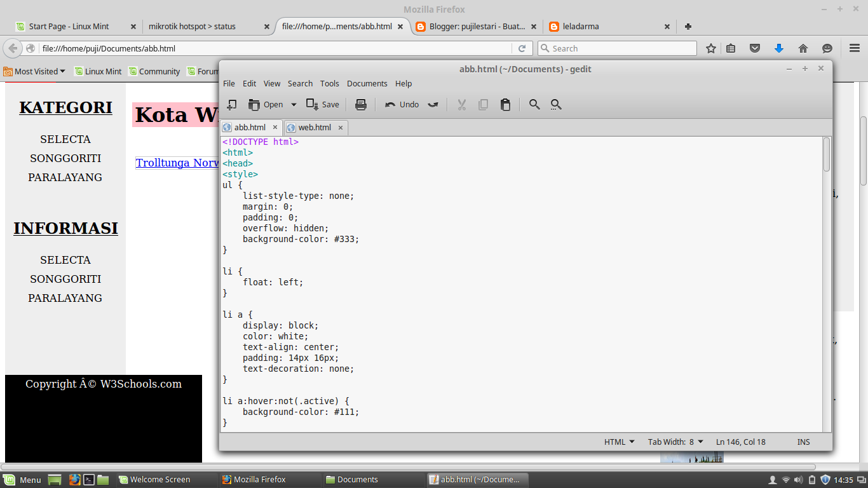Click SONGGORITI under KATEGORI
868x488 pixels.
tap(65, 158)
